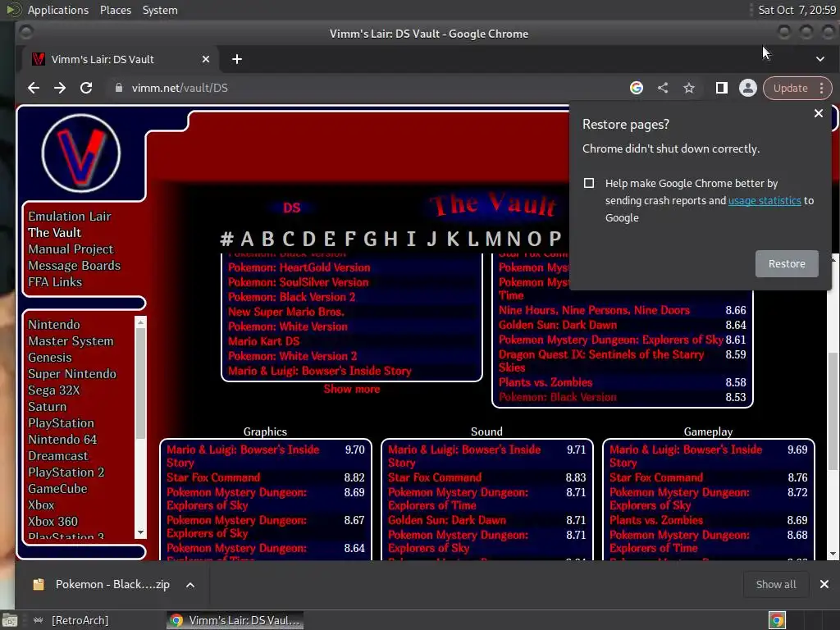Select Super Nintendo system
This screenshot has height=630, width=840.
coord(72,374)
